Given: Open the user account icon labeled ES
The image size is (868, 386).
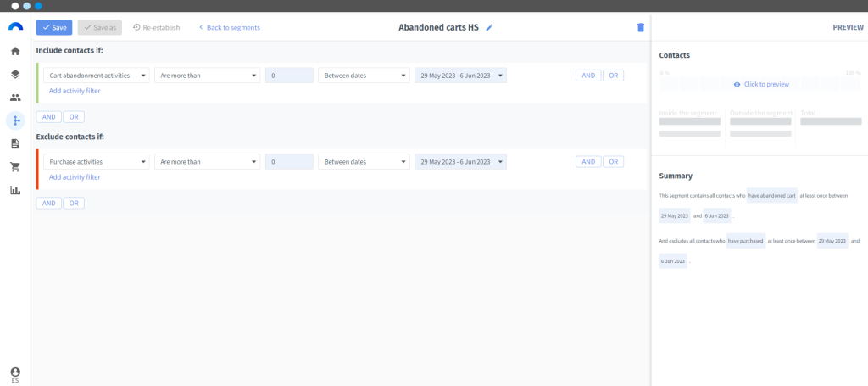Looking at the screenshot, I should (15, 375).
